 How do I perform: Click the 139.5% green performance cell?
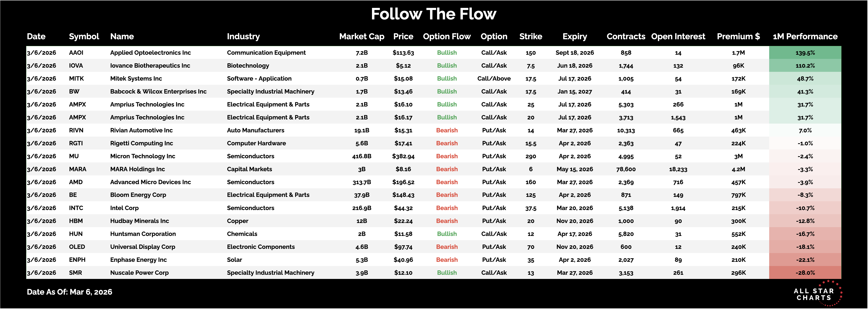pyautogui.click(x=805, y=53)
